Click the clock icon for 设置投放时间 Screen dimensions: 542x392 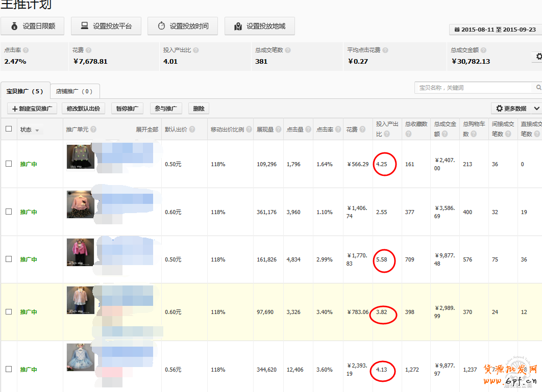tap(161, 26)
